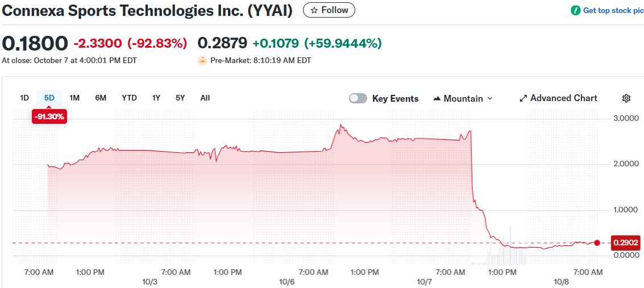
Task: Select the 1Y time range
Action: 156,98
